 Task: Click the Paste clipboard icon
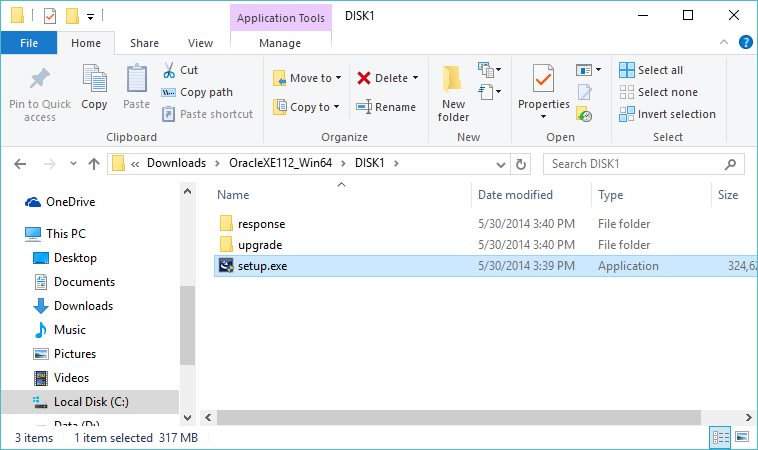pyautogui.click(x=136, y=78)
